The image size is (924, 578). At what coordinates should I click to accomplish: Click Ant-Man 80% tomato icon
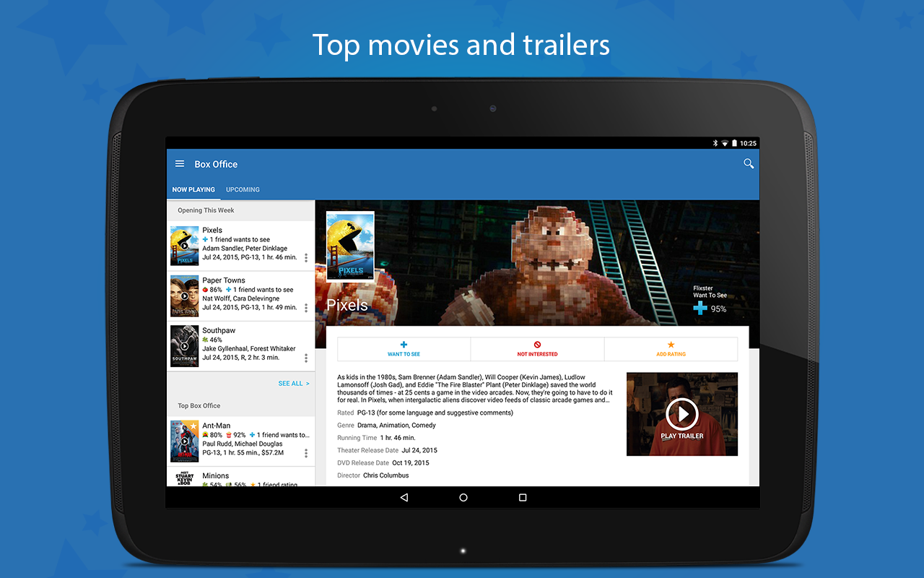pos(205,435)
